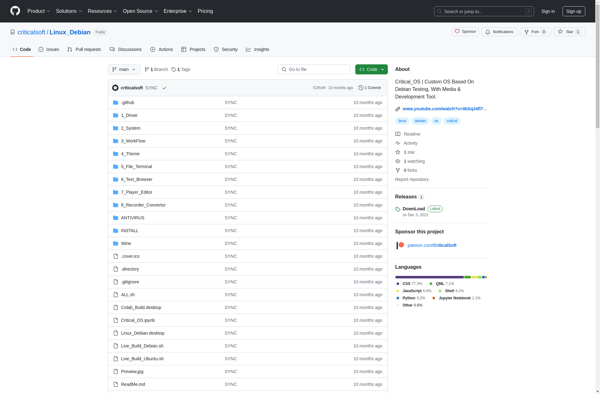Open the DownLoad latest release
Viewport: 600px width, 394px height.
coord(414,209)
